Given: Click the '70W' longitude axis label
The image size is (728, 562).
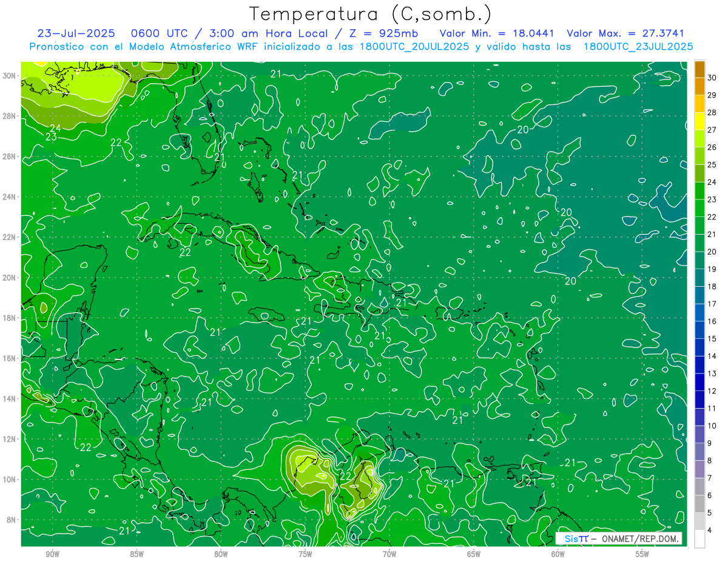Looking at the screenshot, I should [x=389, y=554].
